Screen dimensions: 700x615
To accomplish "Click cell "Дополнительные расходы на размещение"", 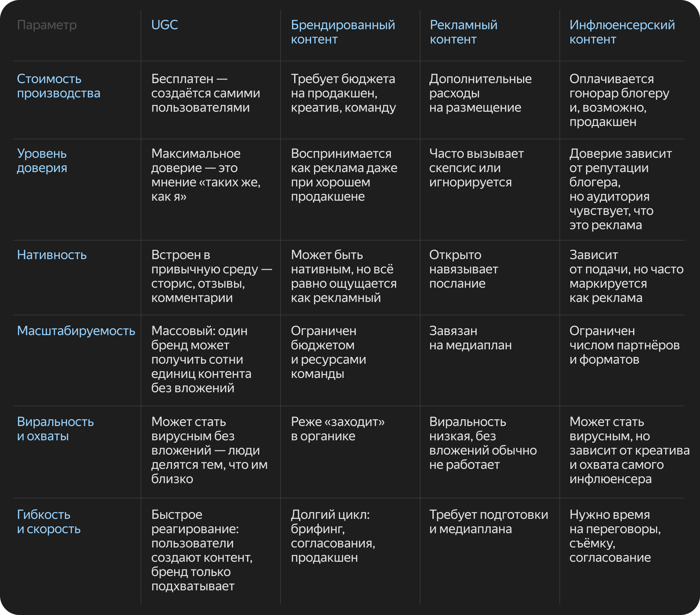I will [x=481, y=93].
